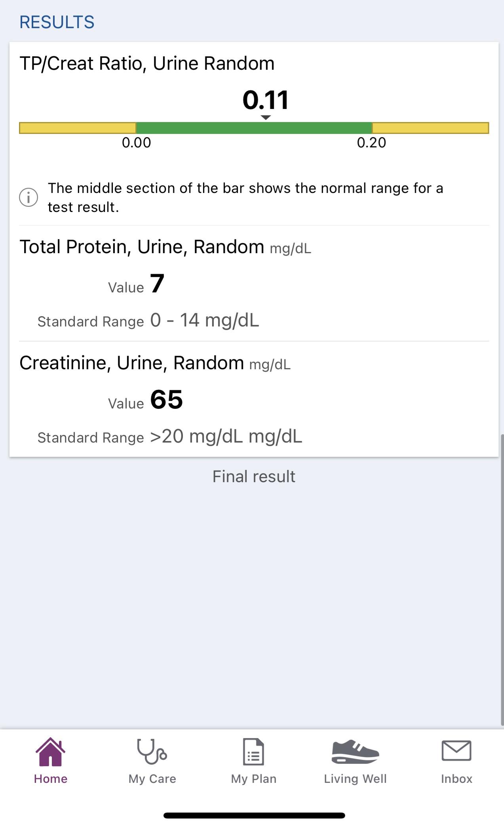
Task: Switch to the My Care tab label
Action: tap(152, 779)
